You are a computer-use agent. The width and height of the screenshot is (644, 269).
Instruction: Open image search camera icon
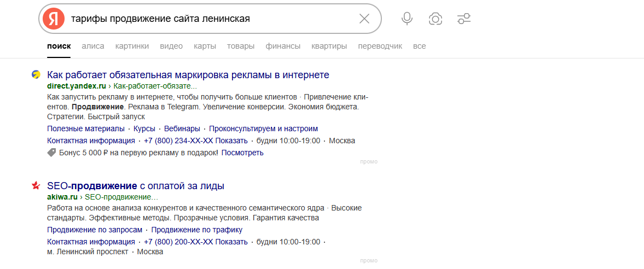[436, 19]
